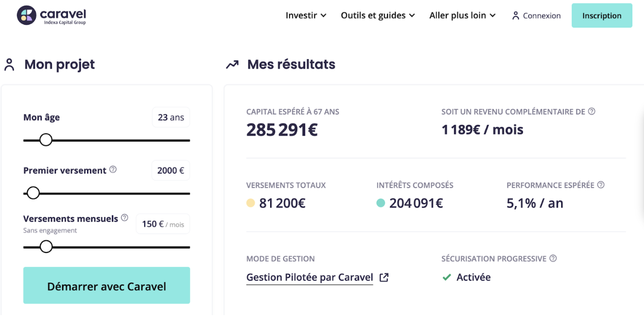
Task: Open the Outils et guides dropdown
Action: pyautogui.click(x=378, y=16)
